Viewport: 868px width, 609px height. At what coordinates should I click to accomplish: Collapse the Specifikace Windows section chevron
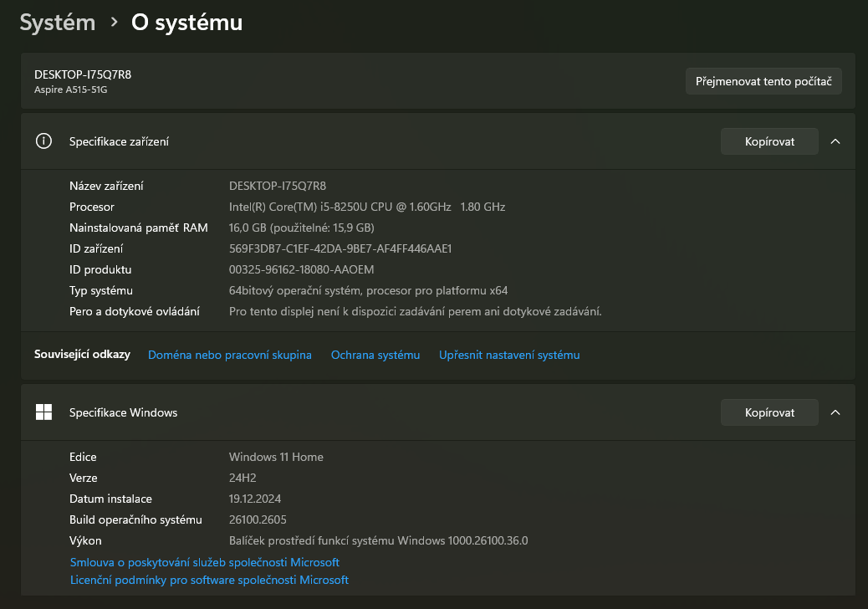coord(835,412)
